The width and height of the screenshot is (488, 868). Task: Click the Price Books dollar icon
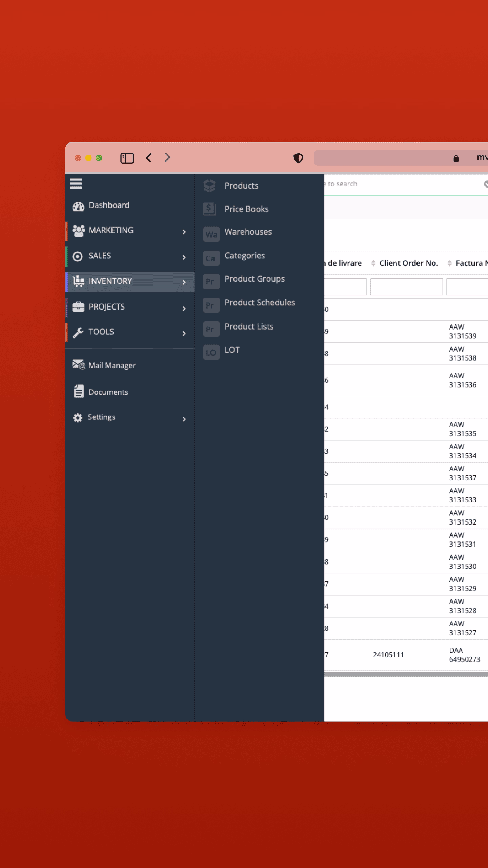[209, 209]
